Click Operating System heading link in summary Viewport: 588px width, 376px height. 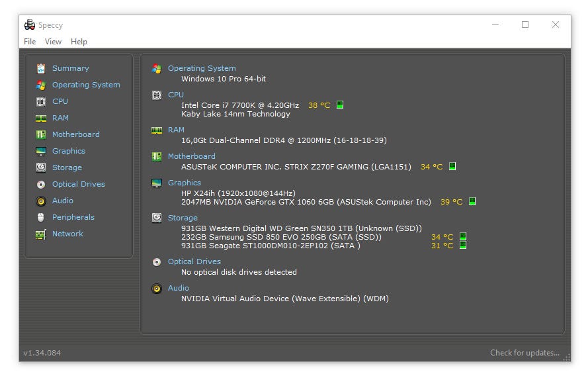(202, 68)
